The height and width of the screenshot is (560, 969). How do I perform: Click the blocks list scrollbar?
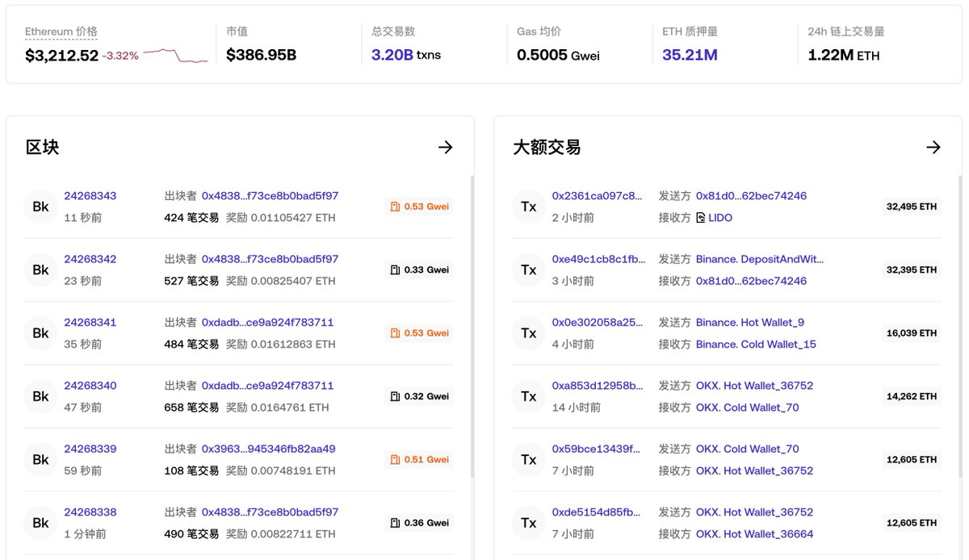point(472,324)
